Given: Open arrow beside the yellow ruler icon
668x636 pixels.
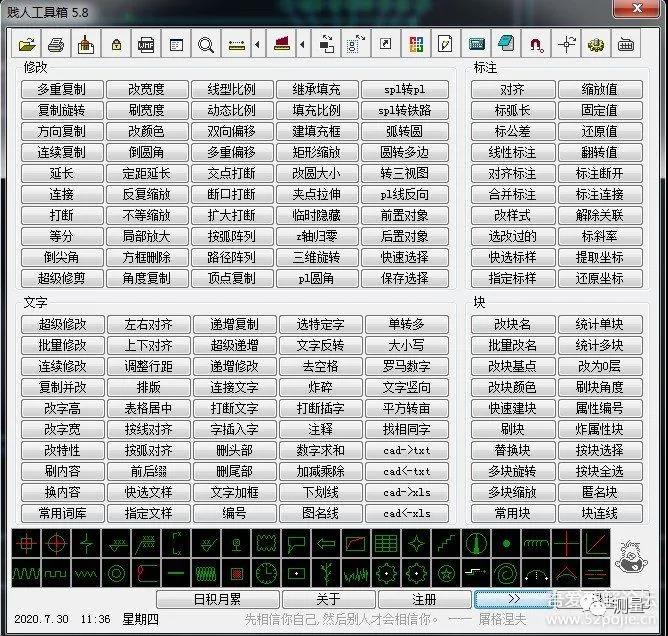Looking at the screenshot, I should click(x=258, y=44).
